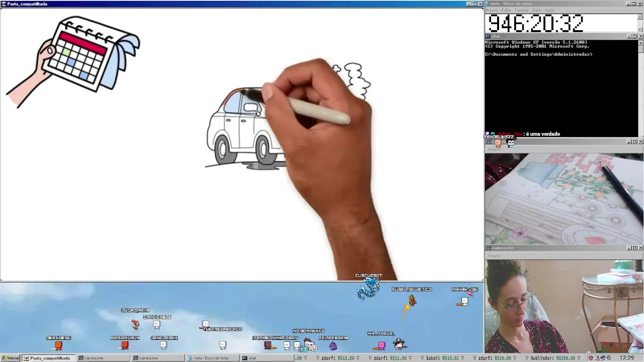Open Exibir menu in meta Notepad

(537, 10)
